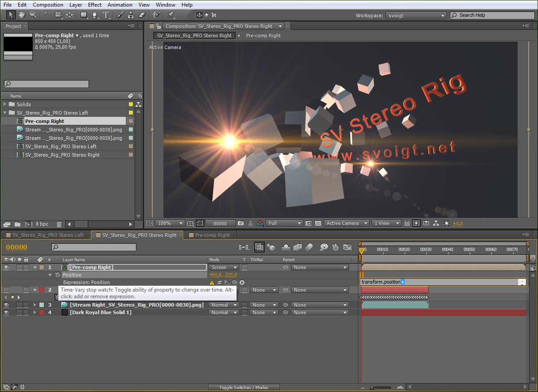Click Reset Exposure icon in viewer
The image size is (538, 392).
[x=446, y=223]
